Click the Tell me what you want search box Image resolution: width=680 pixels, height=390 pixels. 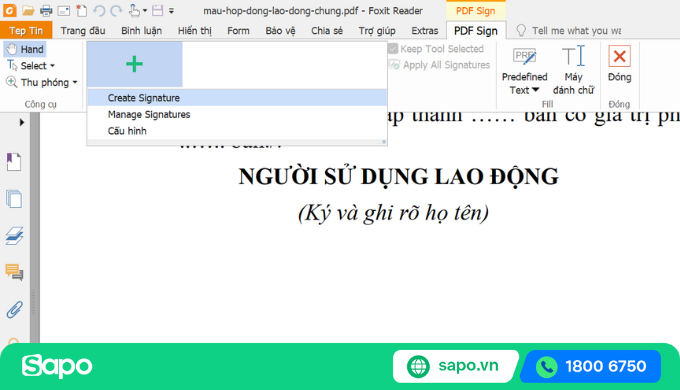tap(576, 31)
